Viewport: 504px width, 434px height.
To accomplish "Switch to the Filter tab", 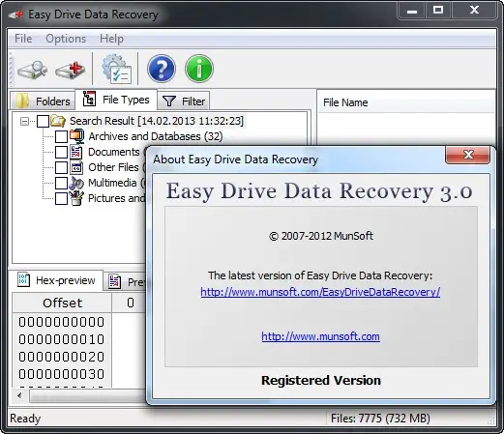I will pos(183,101).
